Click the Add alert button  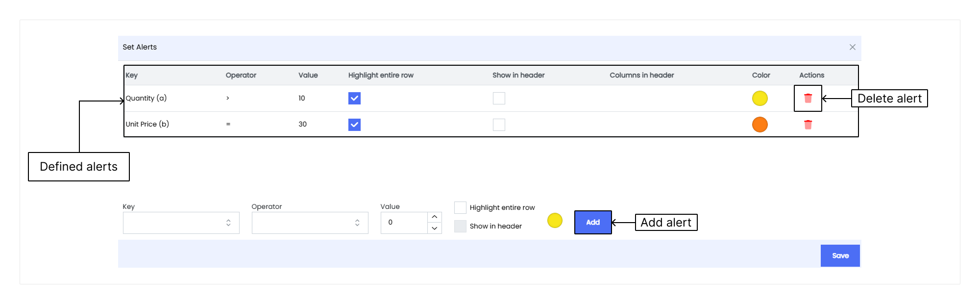click(593, 222)
